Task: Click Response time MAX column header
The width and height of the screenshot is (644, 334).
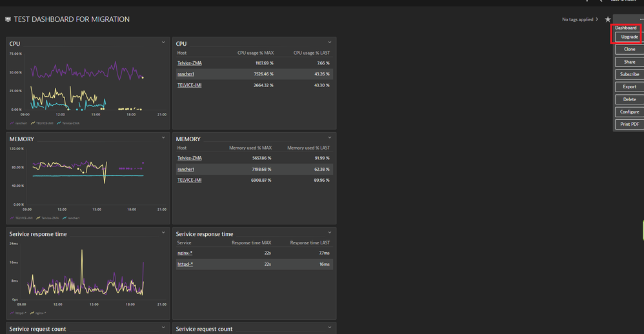Action: tap(252, 243)
